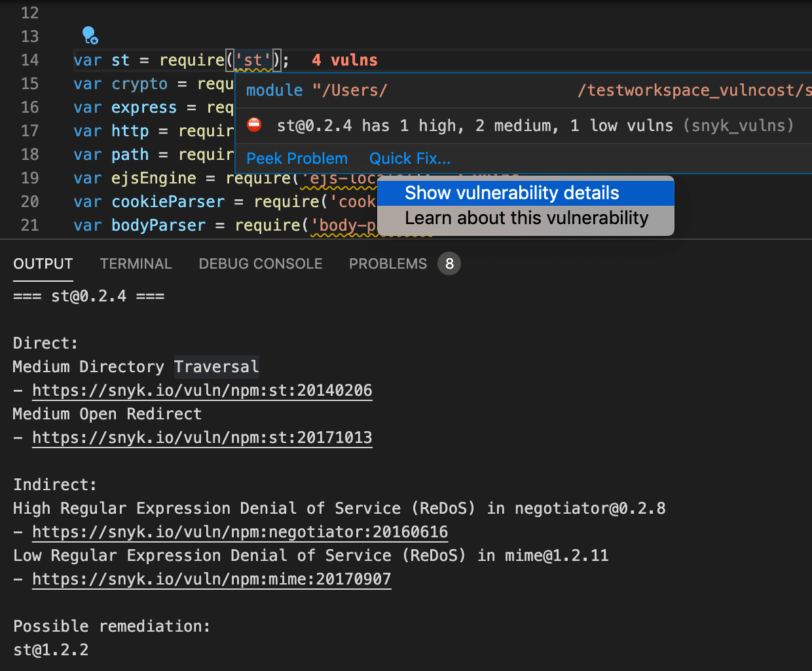Click the 'Medium Directory Traversal' output line
The width and height of the screenshot is (812, 671).
(136, 367)
